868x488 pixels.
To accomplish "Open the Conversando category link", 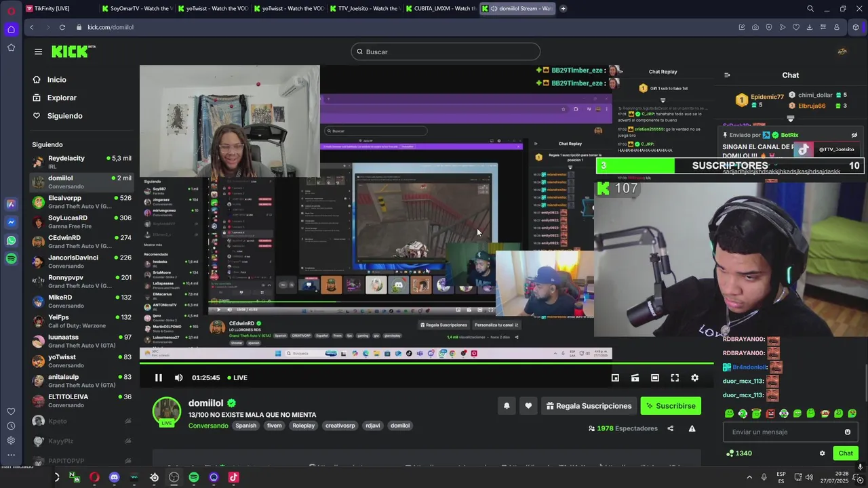I will [x=208, y=426].
